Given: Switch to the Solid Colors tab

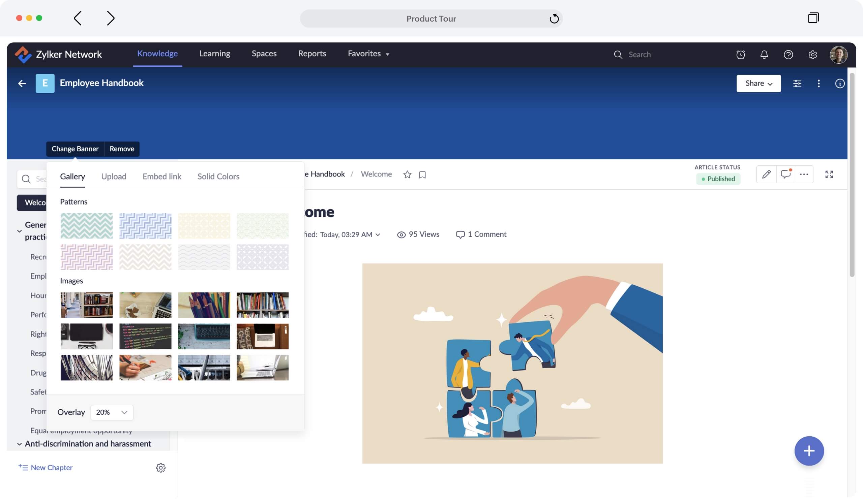Looking at the screenshot, I should [x=218, y=177].
